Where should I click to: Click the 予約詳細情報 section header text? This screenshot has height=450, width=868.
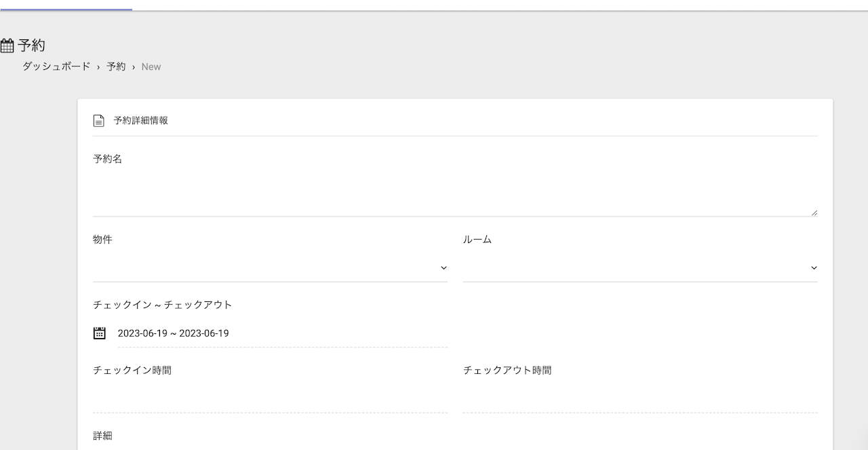click(x=140, y=121)
